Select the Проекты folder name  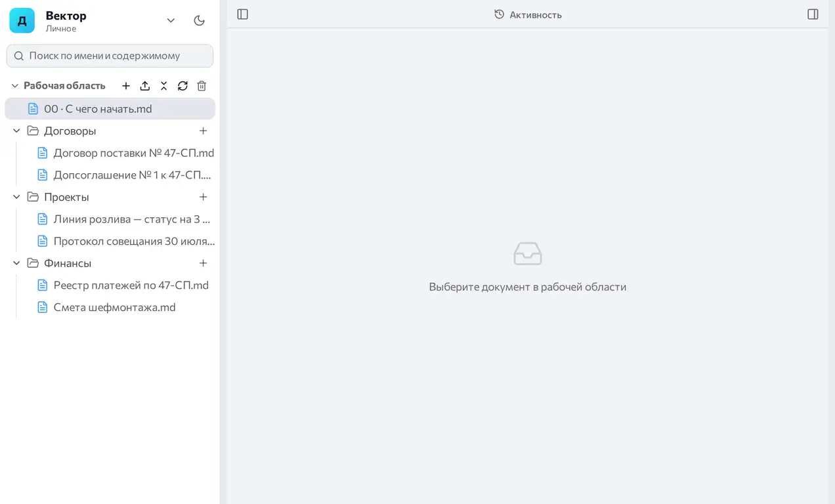66,198
